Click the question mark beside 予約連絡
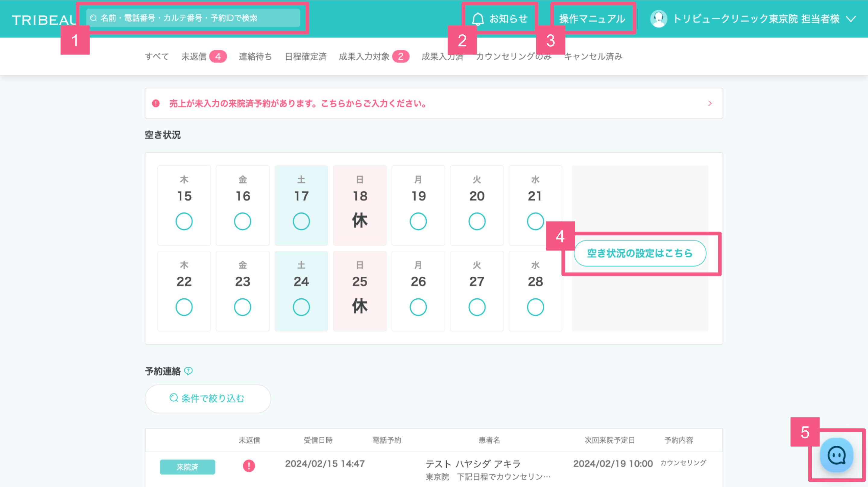Viewport: 868px width, 487px height. (189, 371)
